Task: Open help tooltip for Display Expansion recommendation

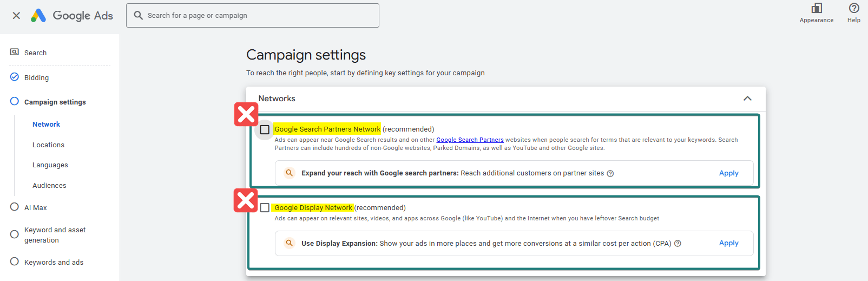Action: (678, 244)
